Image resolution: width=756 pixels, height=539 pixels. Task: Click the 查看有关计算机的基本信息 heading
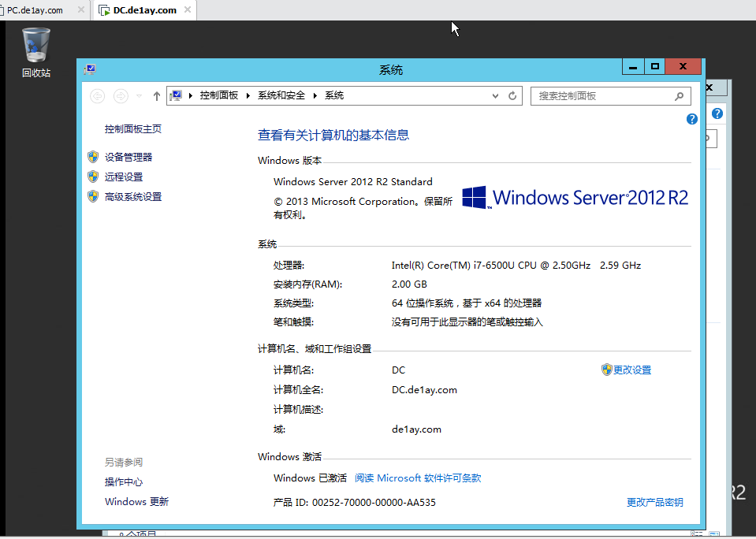[333, 135]
